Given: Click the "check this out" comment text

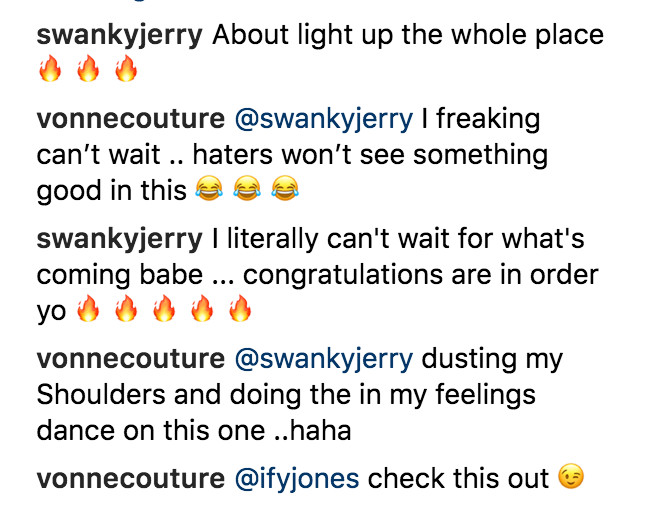Looking at the screenshot, I should (x=458, y=479).
